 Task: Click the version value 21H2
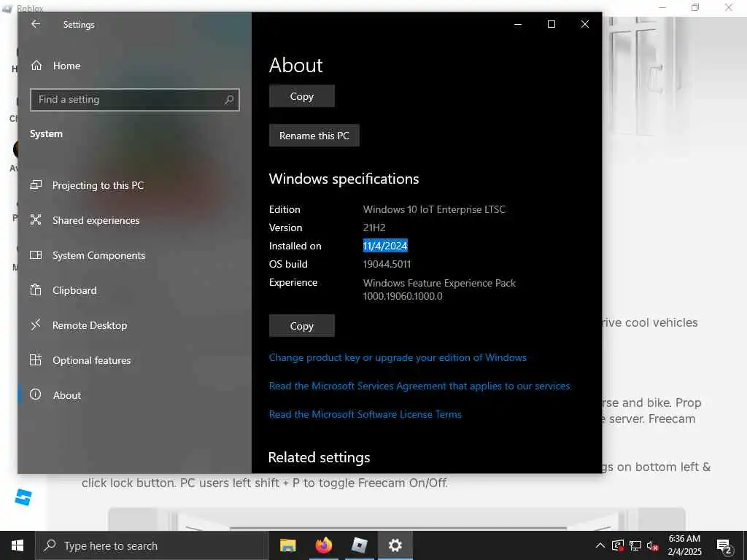(374, 227)
